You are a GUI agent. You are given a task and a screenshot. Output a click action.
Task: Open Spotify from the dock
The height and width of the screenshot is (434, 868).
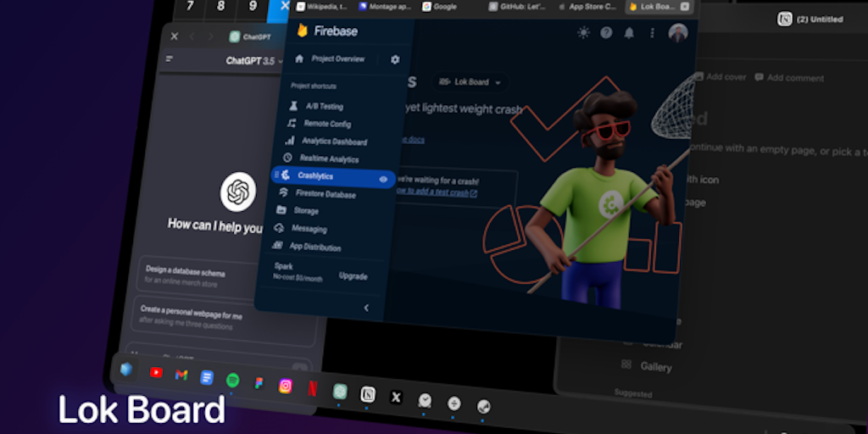[x=232, y=381]
